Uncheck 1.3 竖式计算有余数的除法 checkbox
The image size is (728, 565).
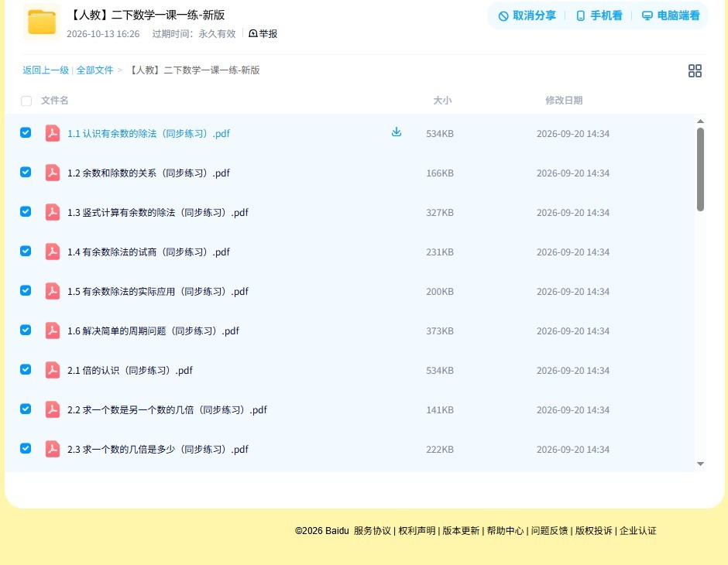coord(26,211)
